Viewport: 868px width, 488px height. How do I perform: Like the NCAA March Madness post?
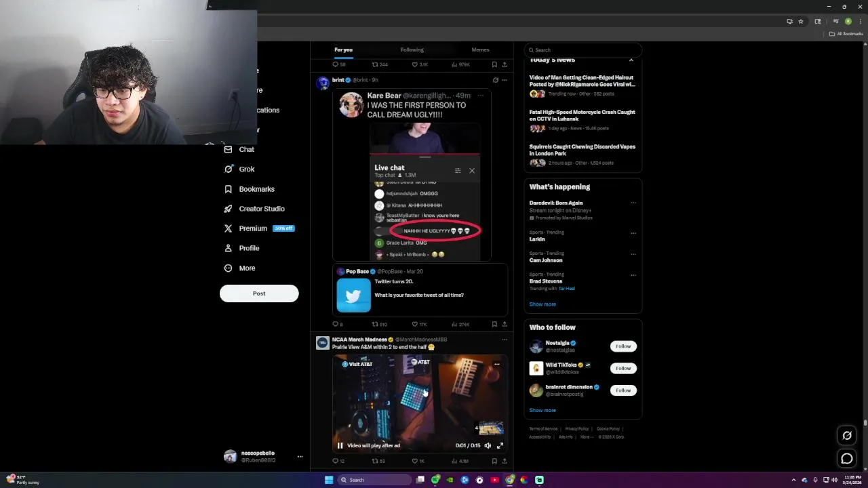point(418,461)
